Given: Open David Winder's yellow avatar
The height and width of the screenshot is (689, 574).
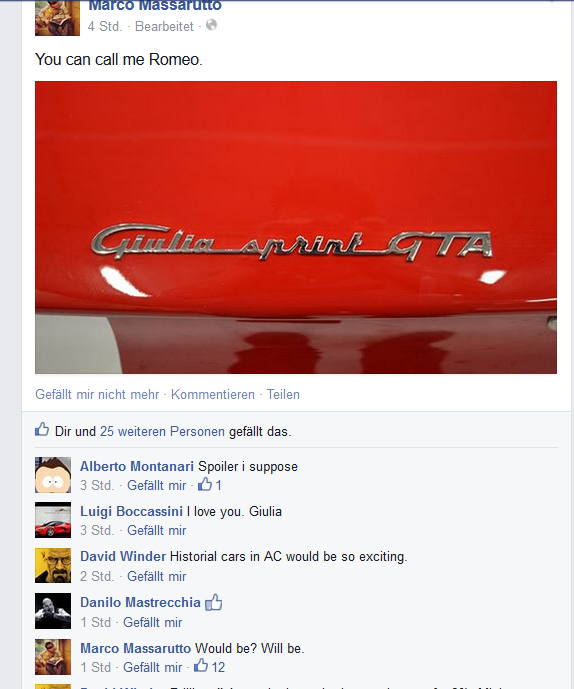Looking at the screenshot, I should [53, 566].
